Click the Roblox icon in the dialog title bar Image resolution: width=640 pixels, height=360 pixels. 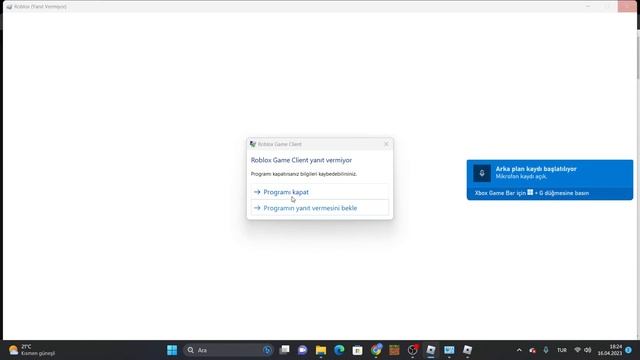click(x=253, y=144)
